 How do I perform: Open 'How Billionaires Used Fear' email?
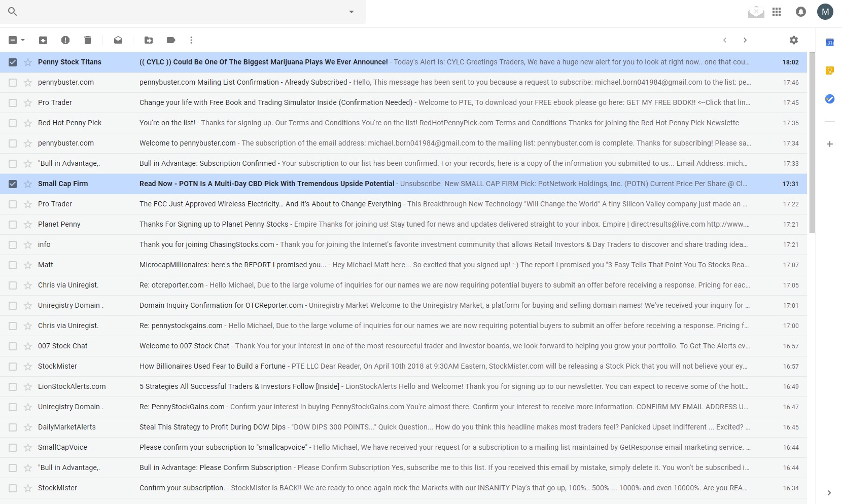click(403, 367)
